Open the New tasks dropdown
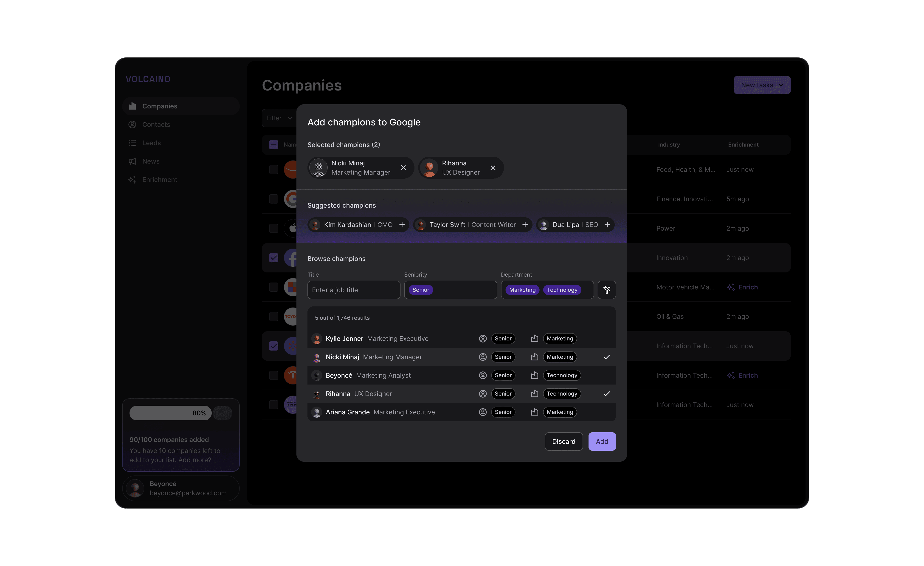 point(762,85)
